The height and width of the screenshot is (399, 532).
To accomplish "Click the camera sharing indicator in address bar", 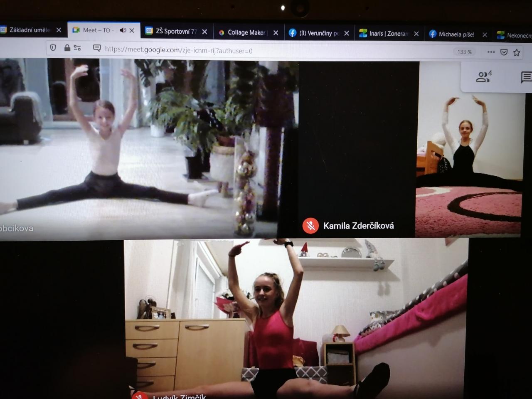I will [97, 48].
